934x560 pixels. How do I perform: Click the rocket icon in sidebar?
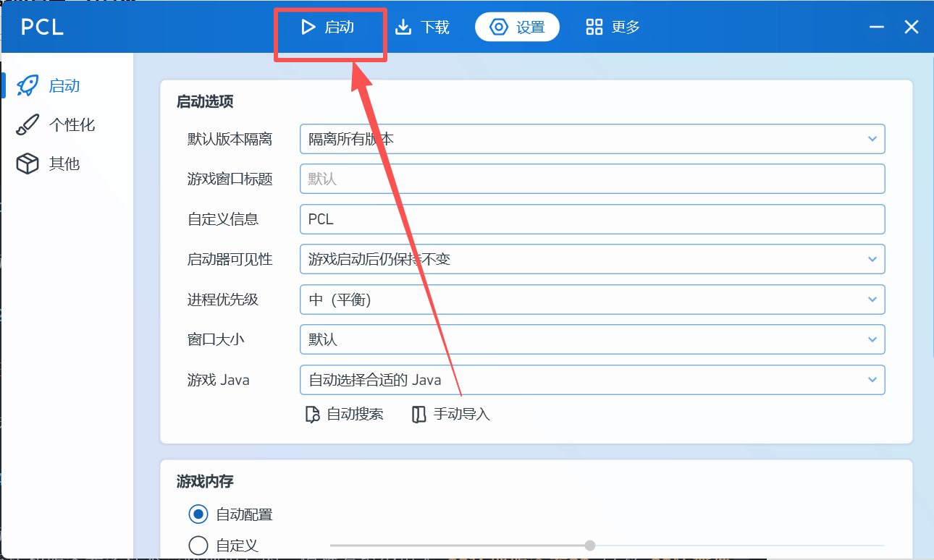28,85
